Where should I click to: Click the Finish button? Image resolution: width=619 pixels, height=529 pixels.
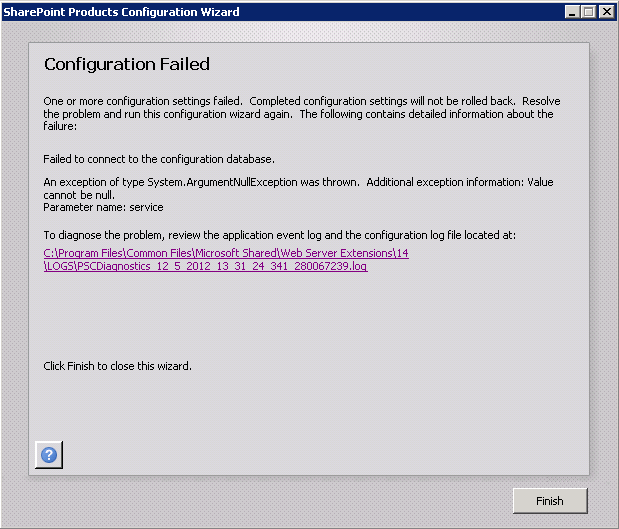[x=550, y=501]
